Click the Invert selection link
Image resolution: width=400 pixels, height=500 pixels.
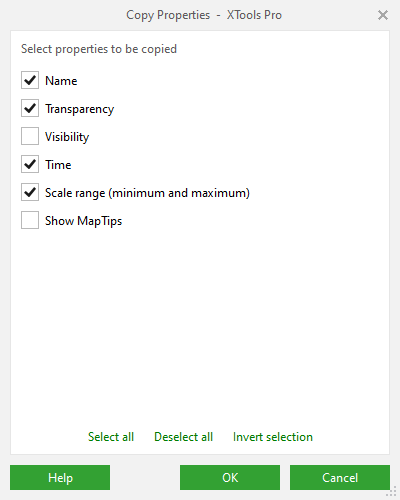273,437
